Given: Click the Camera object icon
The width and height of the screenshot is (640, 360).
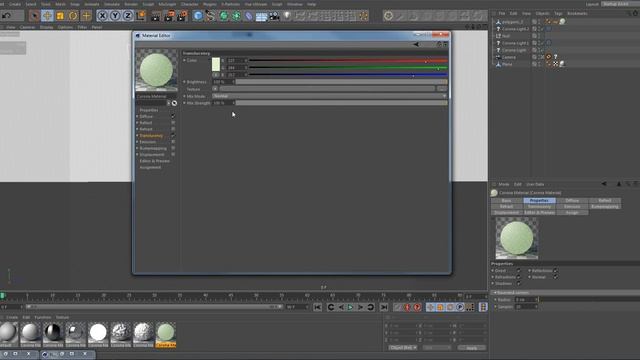Looking at the screenshot, I should pos(274,16).
